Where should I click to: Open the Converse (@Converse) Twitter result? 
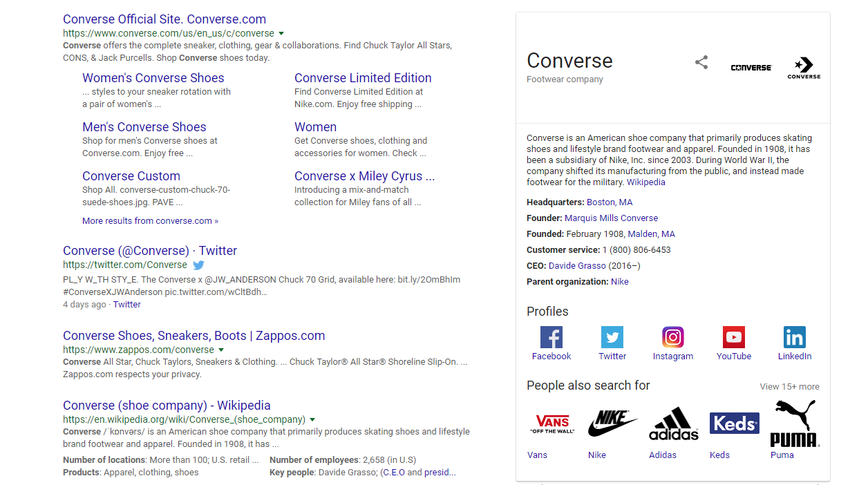tap(150, 251)
